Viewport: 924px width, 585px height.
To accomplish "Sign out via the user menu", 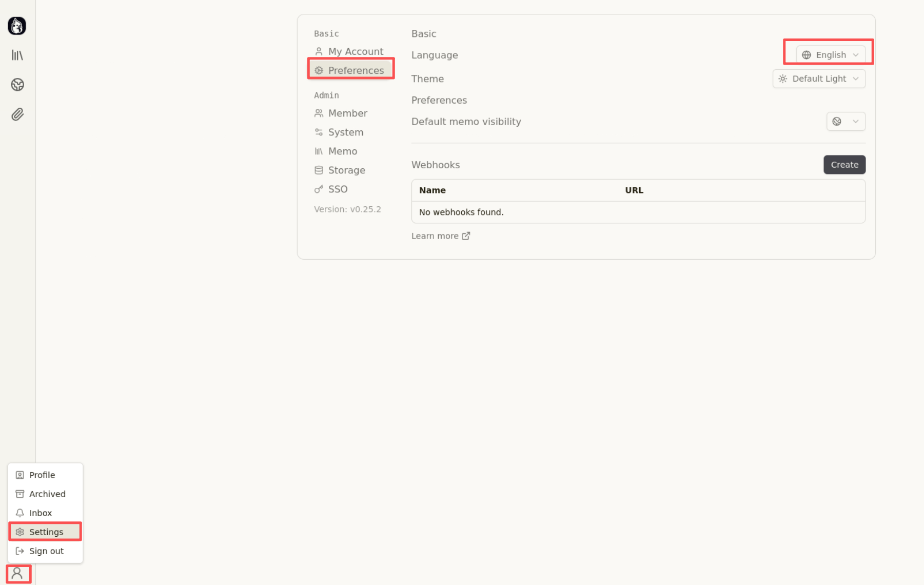I will tap(46, 551).
